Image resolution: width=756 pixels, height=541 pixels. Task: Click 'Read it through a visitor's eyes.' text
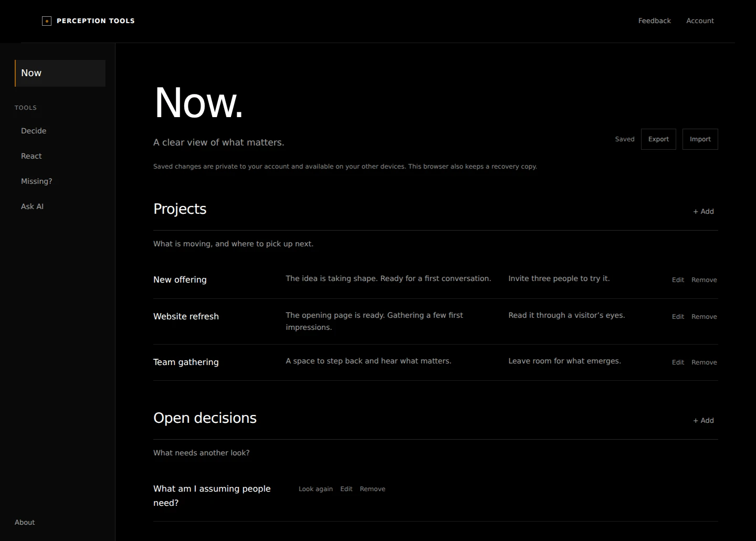tap(566, 316)
